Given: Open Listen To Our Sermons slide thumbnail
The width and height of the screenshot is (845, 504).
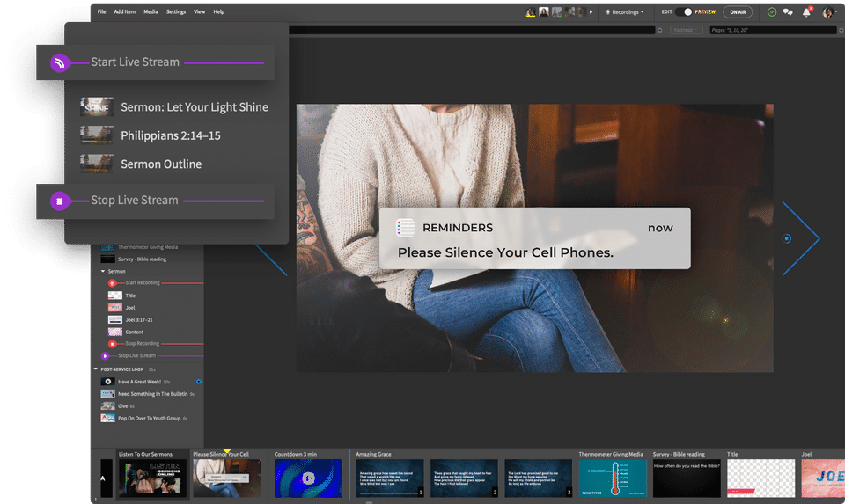Looking at the screenshot, I should pos(152,478).
